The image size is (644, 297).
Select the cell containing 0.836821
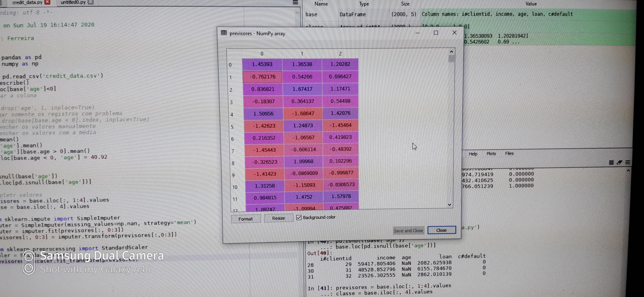tap(263, 89)
